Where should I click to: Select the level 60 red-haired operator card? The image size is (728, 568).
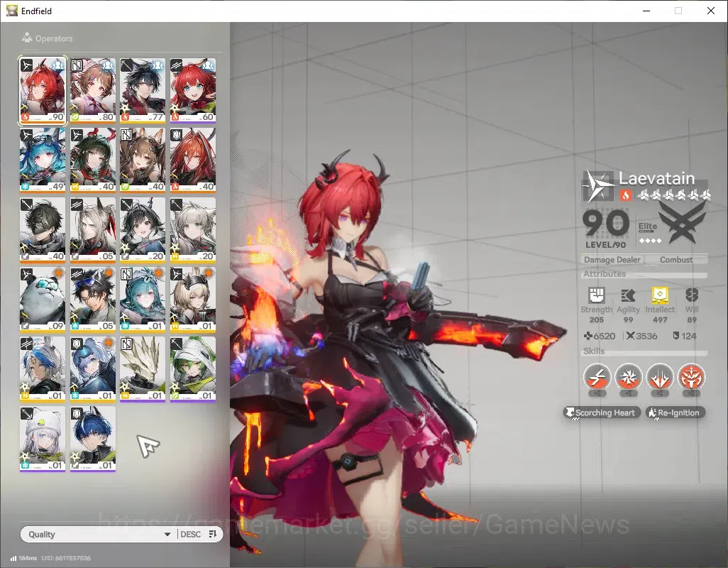coord(193,91)
